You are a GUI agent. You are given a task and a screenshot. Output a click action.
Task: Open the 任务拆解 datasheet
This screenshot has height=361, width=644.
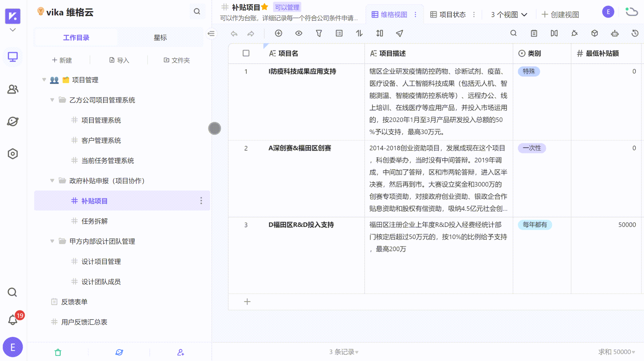[x=94, y=221]
